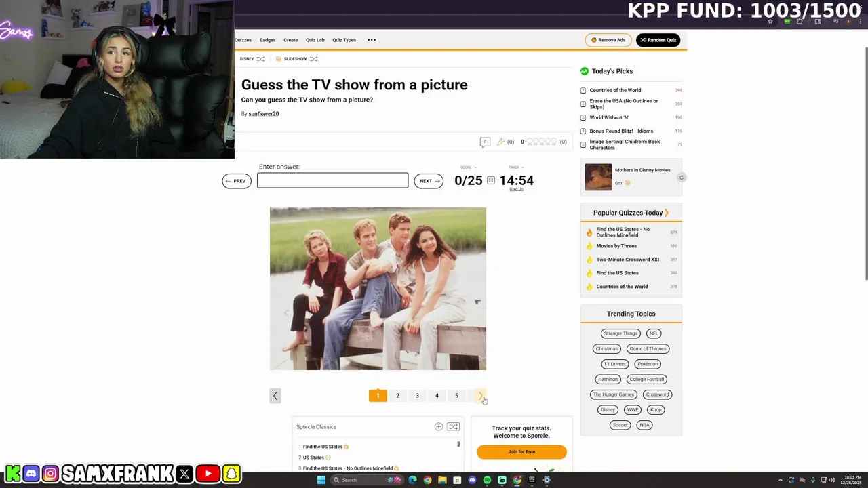
Task: Open Two-Minute Crossword XXI quiz
Action: tap(627, 260)
